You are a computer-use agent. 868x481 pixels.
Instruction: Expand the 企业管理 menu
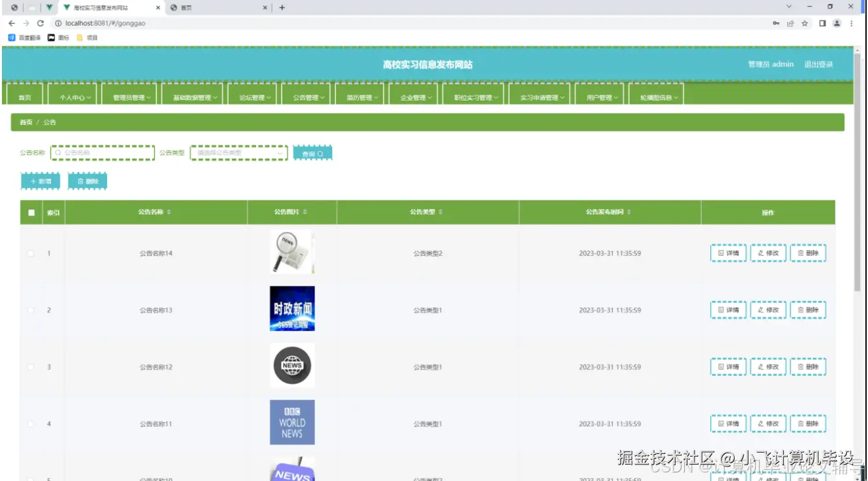[414, 93]
